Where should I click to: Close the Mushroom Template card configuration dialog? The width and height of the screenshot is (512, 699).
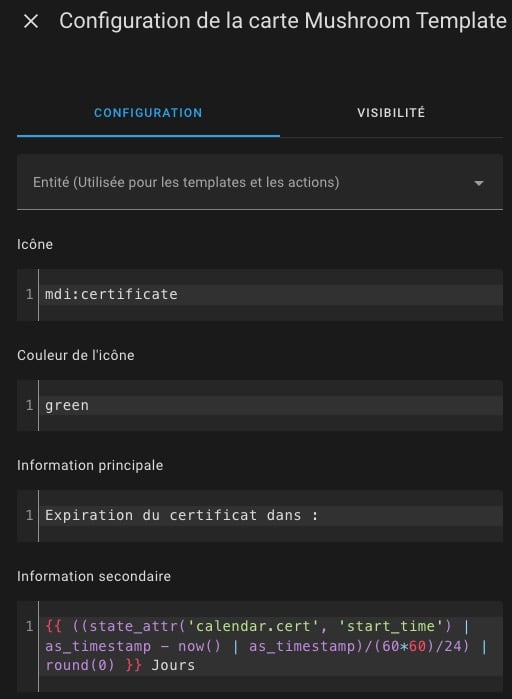click(31, 21)
